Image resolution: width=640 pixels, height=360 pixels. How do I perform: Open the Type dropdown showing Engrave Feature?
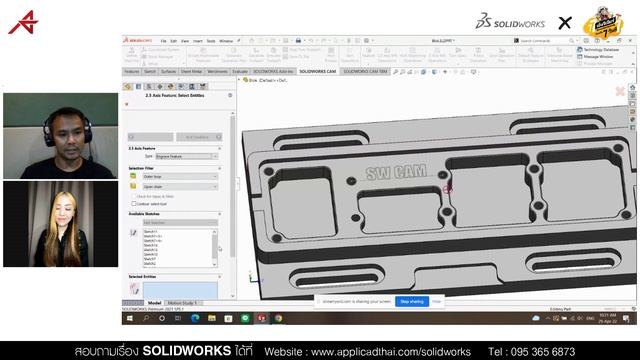click(187, 156)
